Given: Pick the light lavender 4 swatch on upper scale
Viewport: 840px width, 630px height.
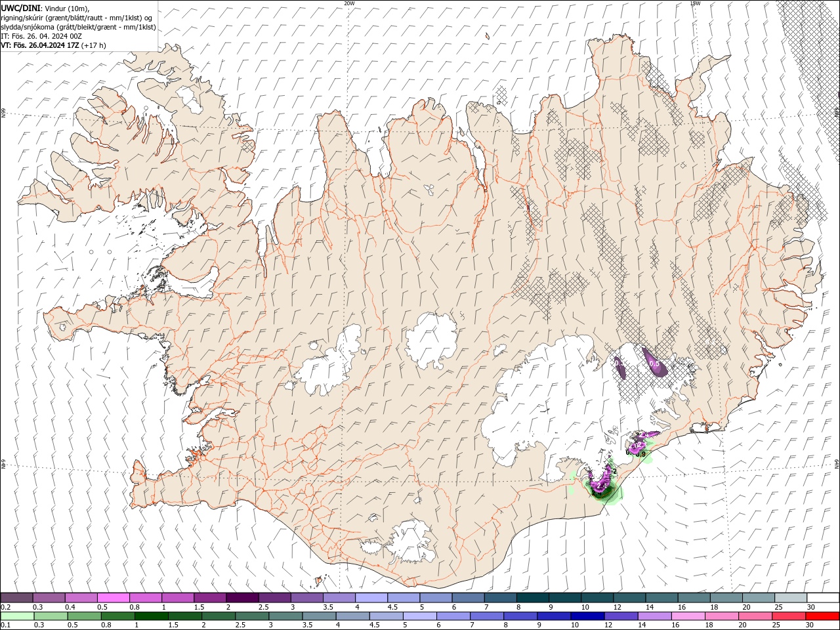Looking at the screenshot, I should point(370,597).
